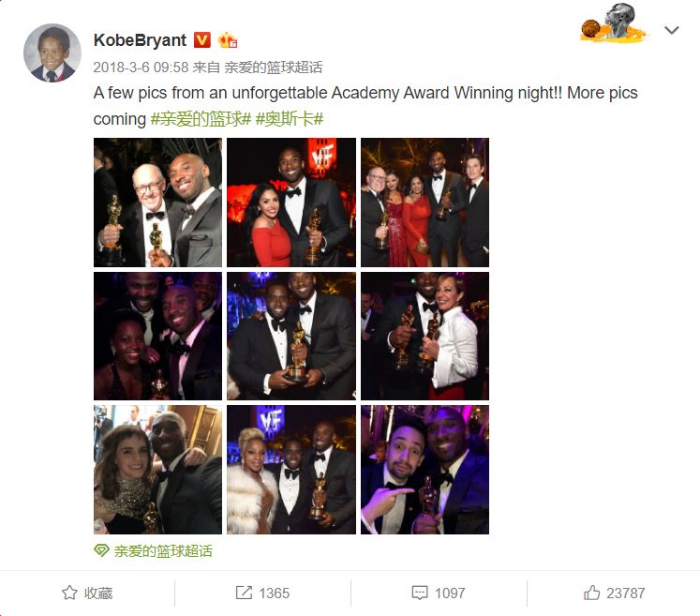The image size is (700, 616).
Task: Open photo of older man holding two Oscars
Action: pyautogui.click(x=157, y=203)
